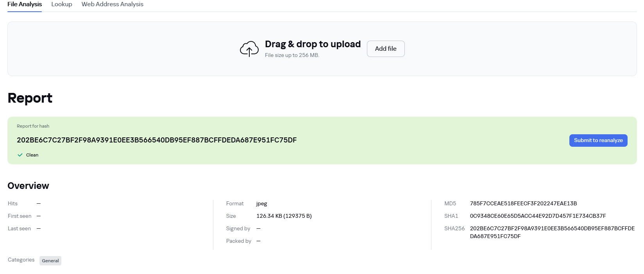Click the MD5 hash value

point(523,203)
